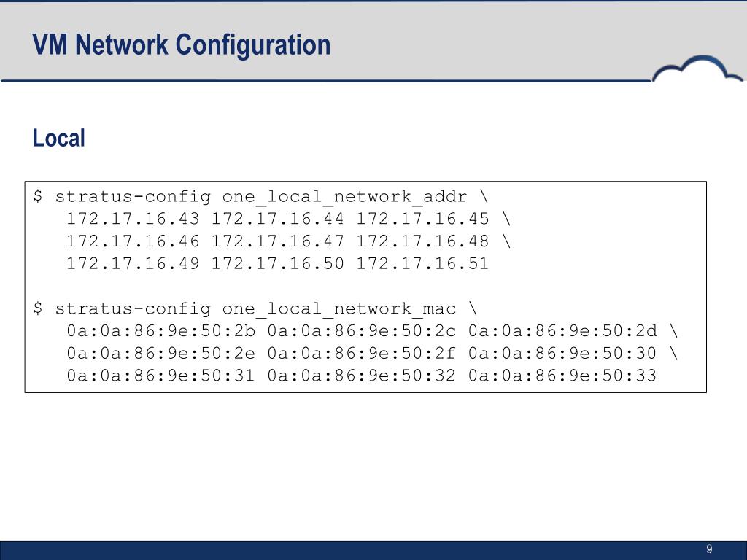Click MAC address 0a:0a:86:9e:50:31
The height and width of the screenshot is (560, 747).
[161, 376]
